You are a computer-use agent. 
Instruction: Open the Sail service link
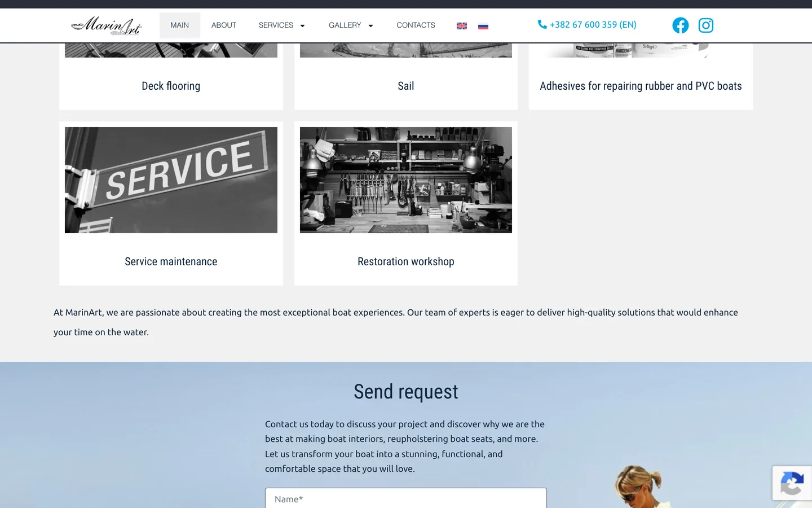click(x=406, y=86)
